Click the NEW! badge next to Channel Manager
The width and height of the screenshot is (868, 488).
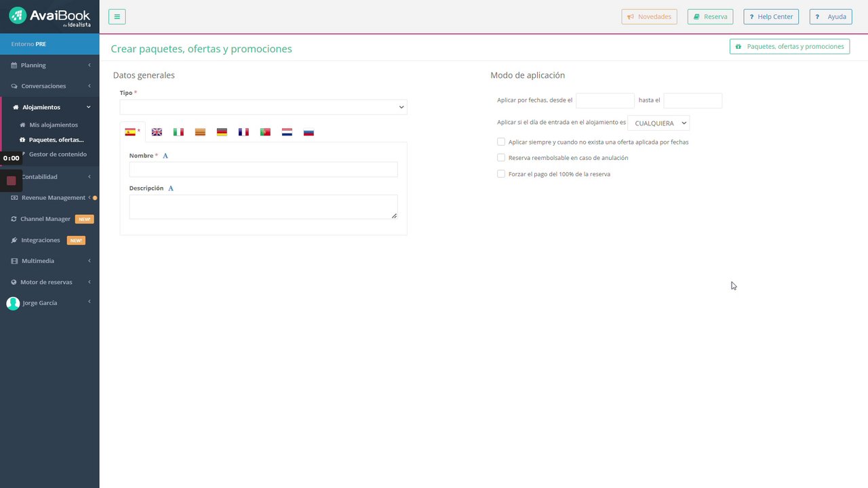[84, 219]
